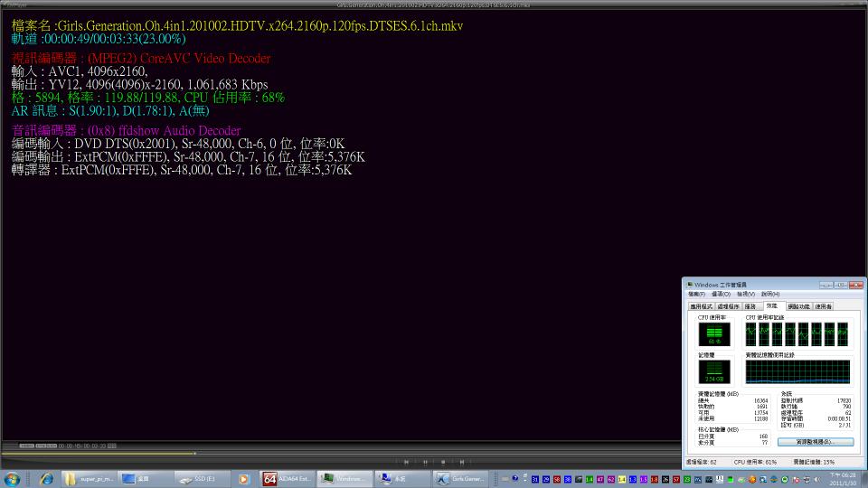Click the physical memory usage history graph
This screenshot has height=488, width=868.
tap(797, 371)
